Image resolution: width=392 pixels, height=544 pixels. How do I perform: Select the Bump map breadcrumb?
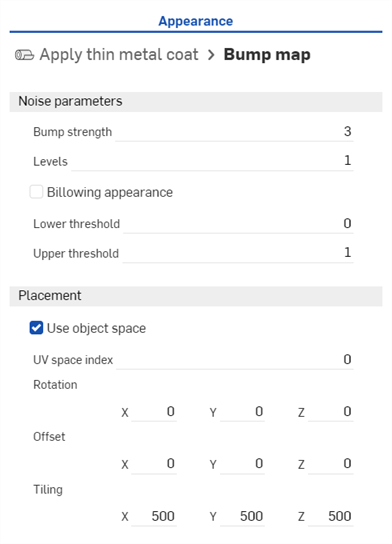(267, 54)
